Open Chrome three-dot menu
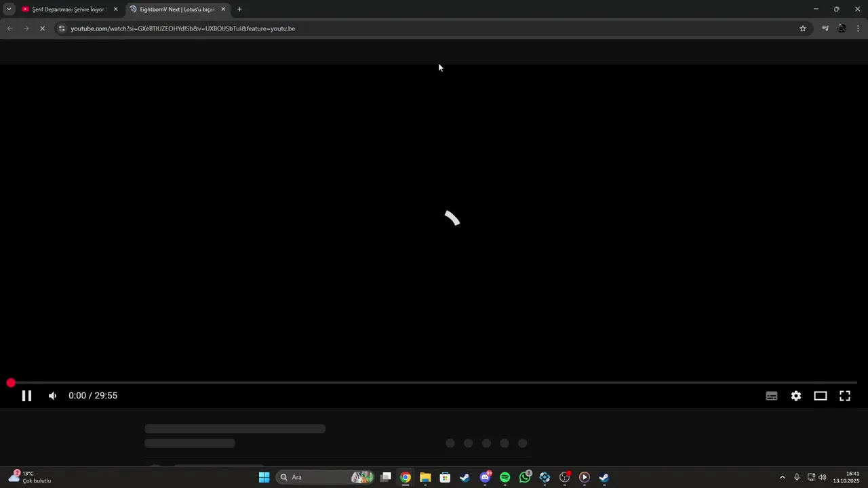The height and width of the screenshot is (488, 868). [x=858, y=28]
